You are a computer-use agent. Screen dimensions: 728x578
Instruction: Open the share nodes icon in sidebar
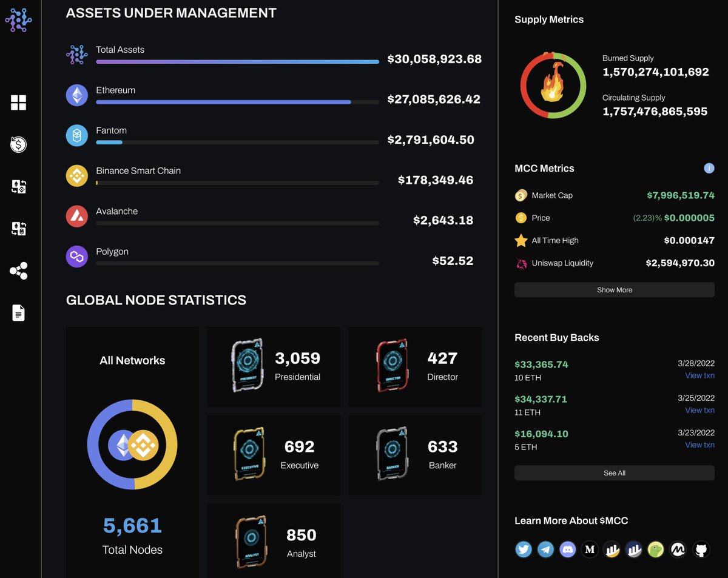[18, 271]
